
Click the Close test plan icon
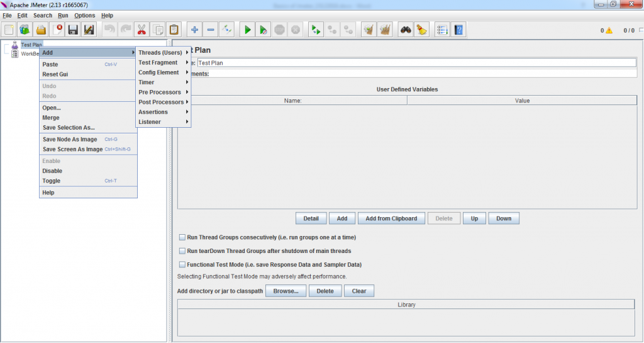57,30
